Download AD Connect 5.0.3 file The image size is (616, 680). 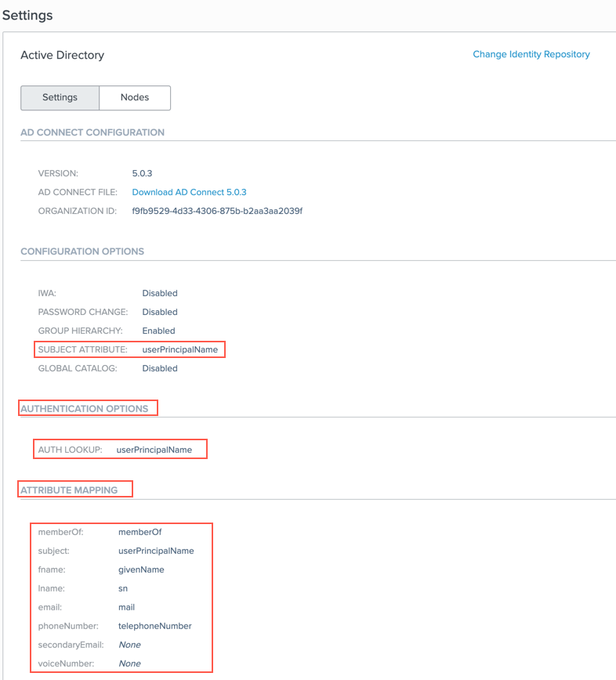pyautogui.click(x=189, y=192)
